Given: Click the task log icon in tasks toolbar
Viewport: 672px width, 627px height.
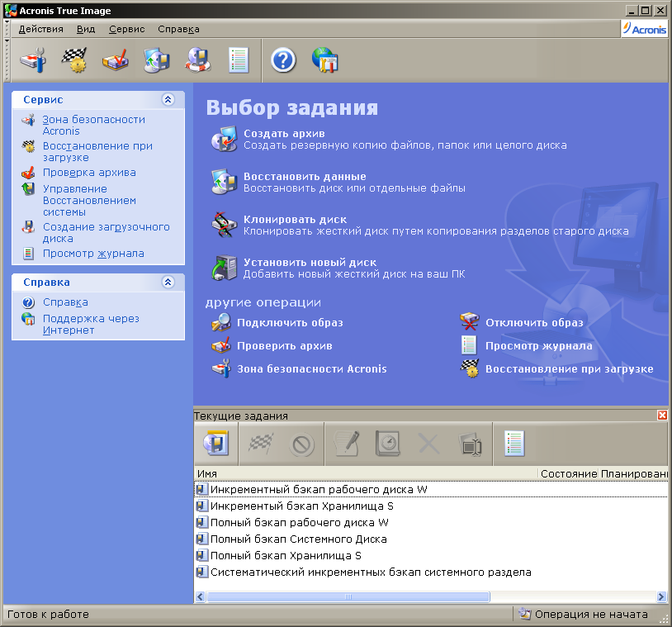Looking at the screenshot, I should [x=514, y=444].
